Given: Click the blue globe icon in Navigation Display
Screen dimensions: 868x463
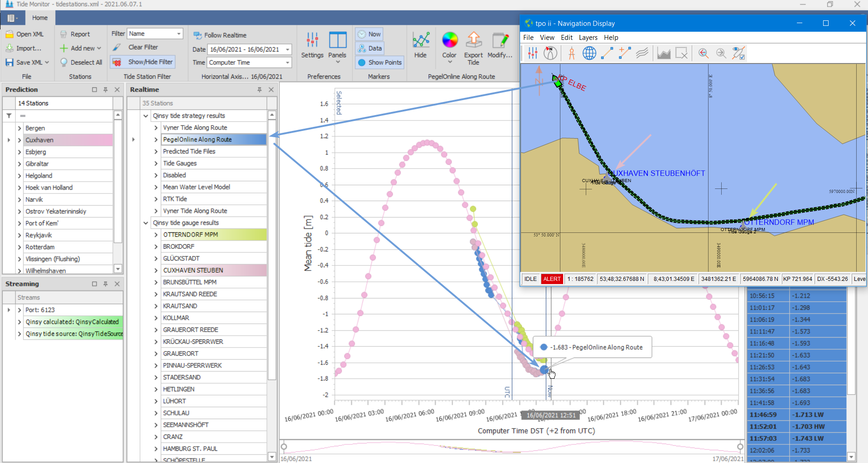Looking at the screenshot, I should [589, 53].
